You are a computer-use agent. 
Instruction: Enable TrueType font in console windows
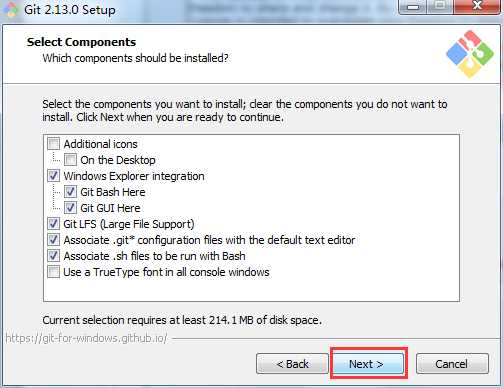[x=53, y=272]
